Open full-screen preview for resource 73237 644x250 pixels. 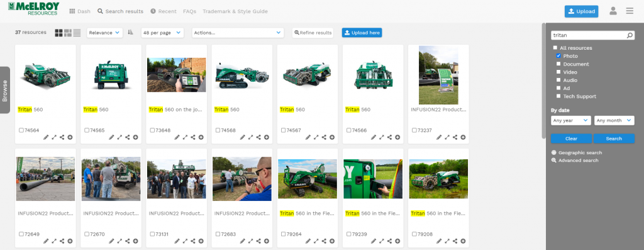click(x=447, y=137)
